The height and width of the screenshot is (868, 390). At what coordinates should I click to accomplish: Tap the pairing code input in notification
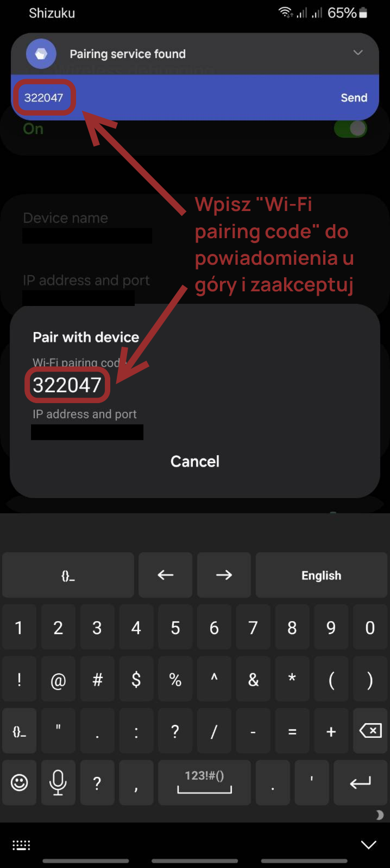coord(43,98)
